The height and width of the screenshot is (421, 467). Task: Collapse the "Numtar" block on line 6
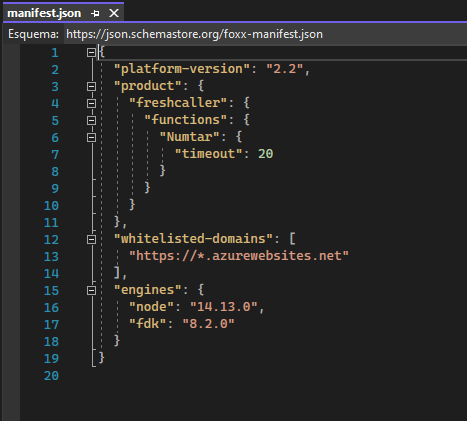[91, 137]
